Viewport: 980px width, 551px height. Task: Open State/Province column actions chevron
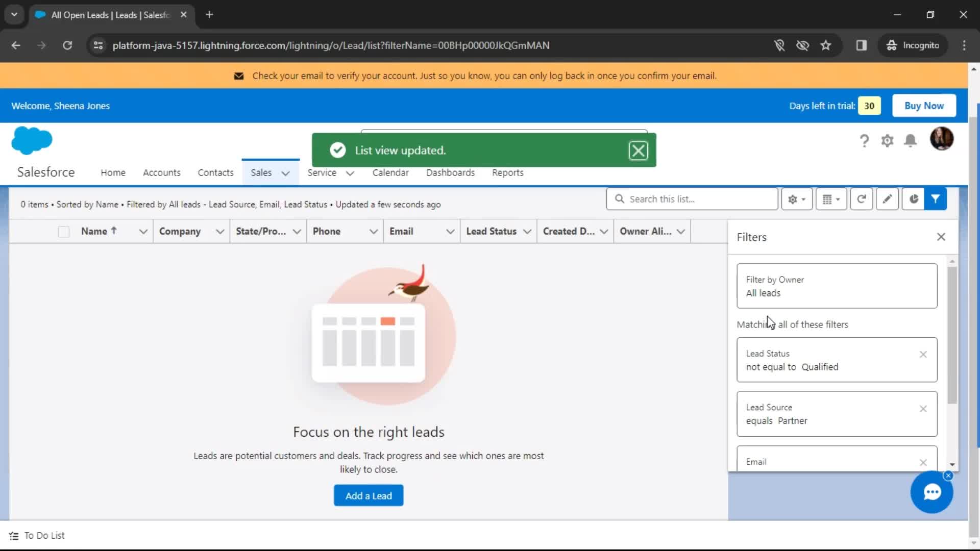pyautogui.click(x=297, y=232)
